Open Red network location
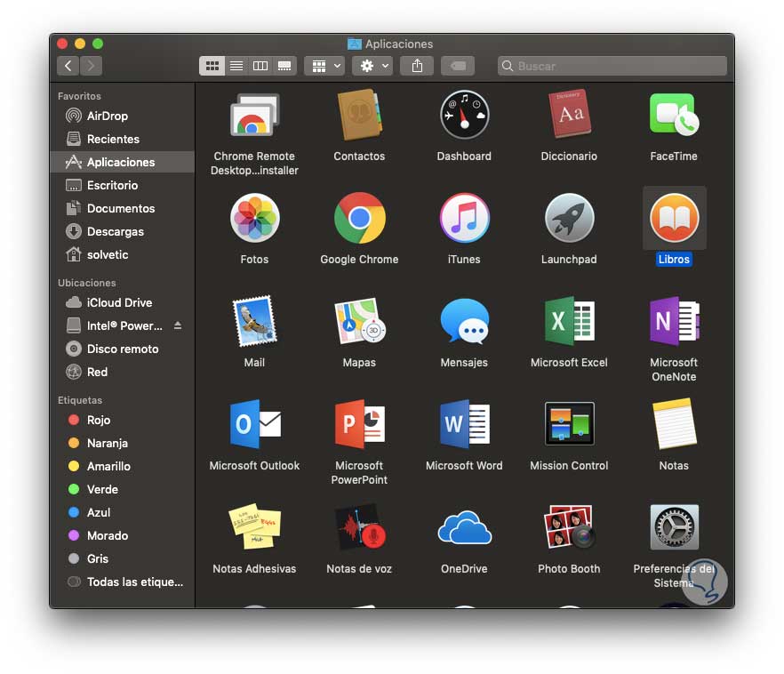 [122, 372]
